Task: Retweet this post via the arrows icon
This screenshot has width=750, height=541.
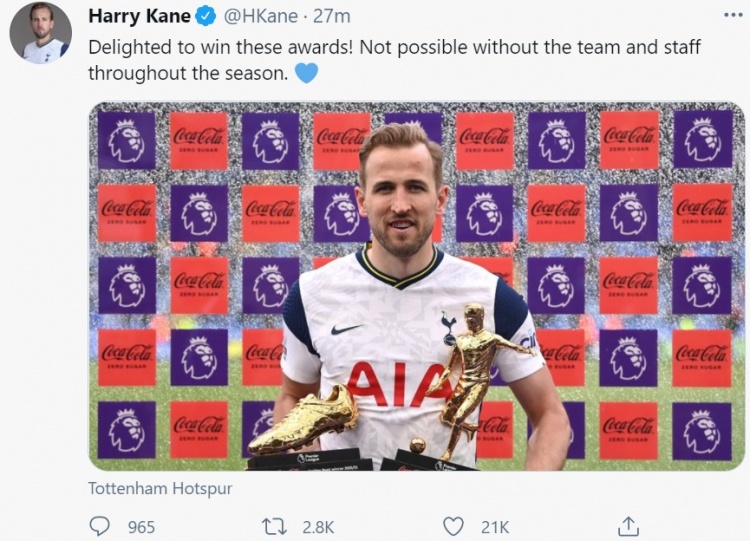Action: pyautogui.click(x=276, y=527)
